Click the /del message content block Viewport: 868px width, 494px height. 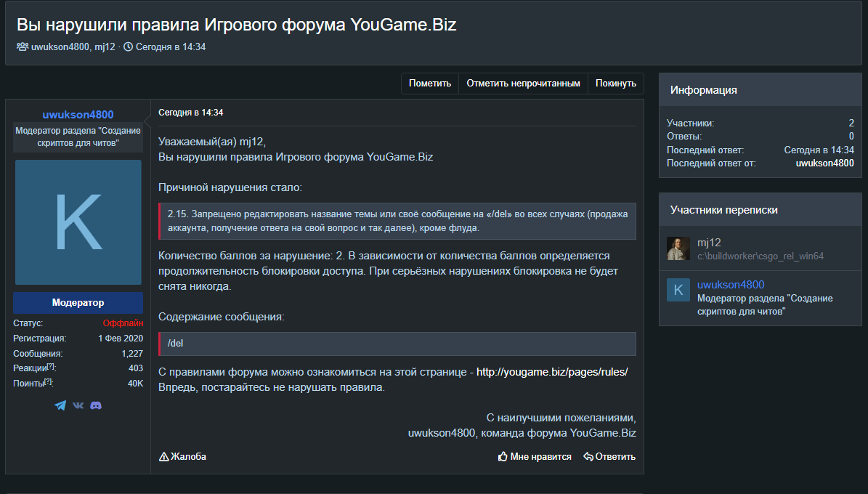[397, 344]
